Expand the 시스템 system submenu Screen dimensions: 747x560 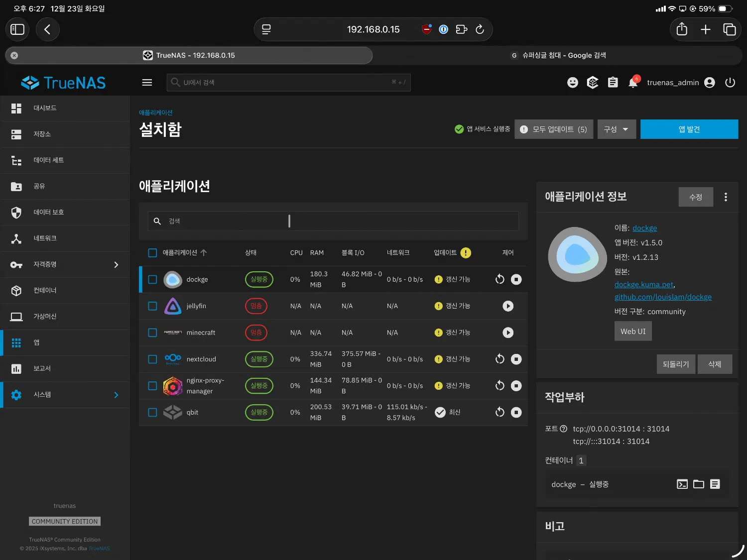click(116, 395)
